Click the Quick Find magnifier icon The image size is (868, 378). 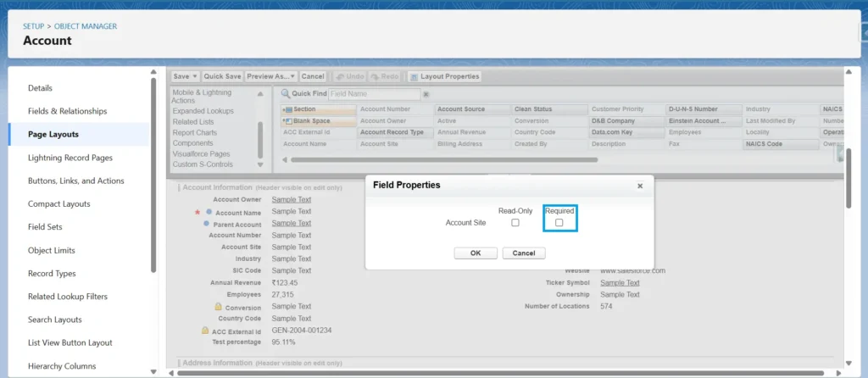286,94
